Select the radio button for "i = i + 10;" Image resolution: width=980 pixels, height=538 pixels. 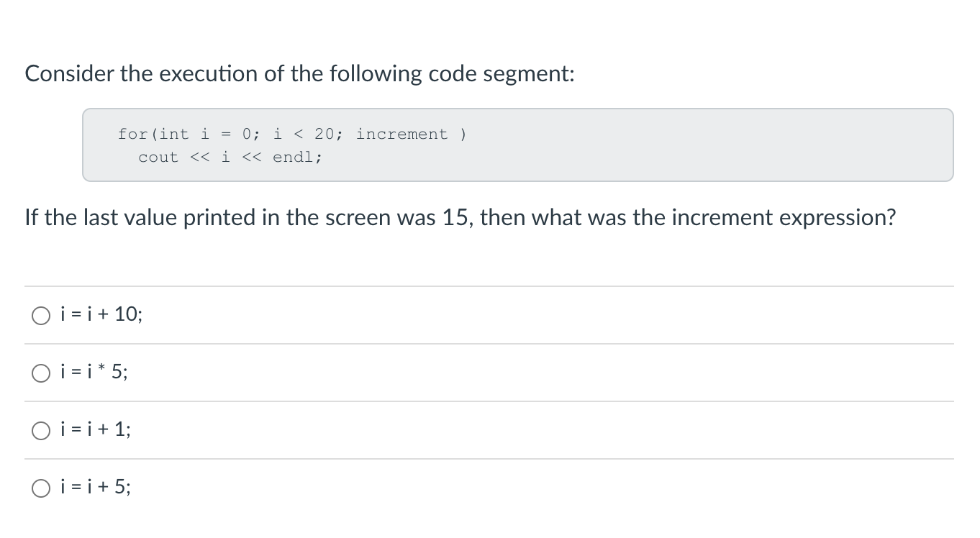point(41,315)
